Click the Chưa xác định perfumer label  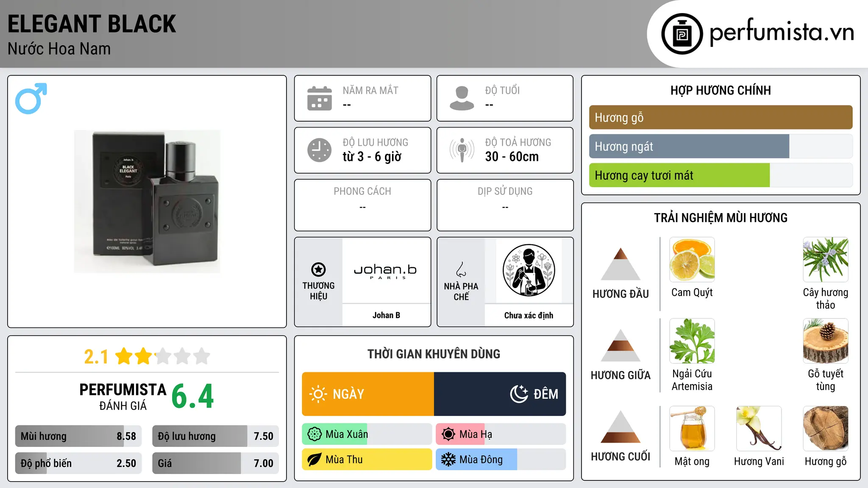(529, 315)
